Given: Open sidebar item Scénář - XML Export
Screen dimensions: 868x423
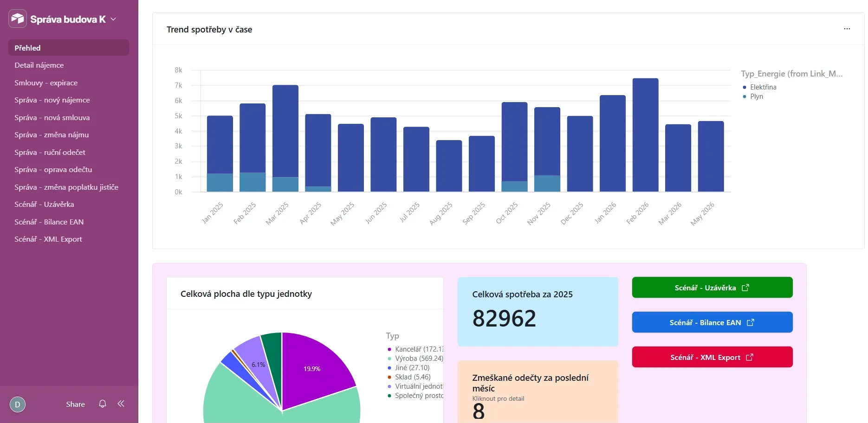Looking at the screenshot, I should pos(69,239).
